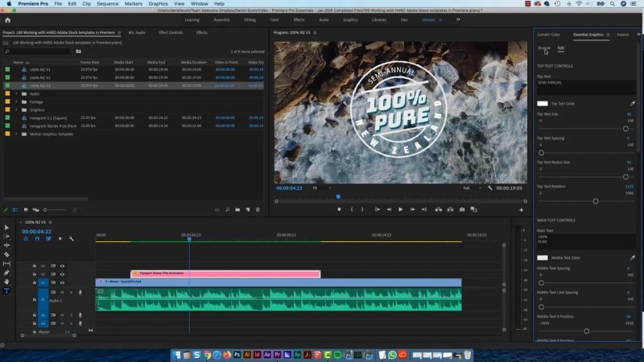Viewport: 644px width, 362px height.
Task: Open the Graphics menu
Action: [158, 4]
